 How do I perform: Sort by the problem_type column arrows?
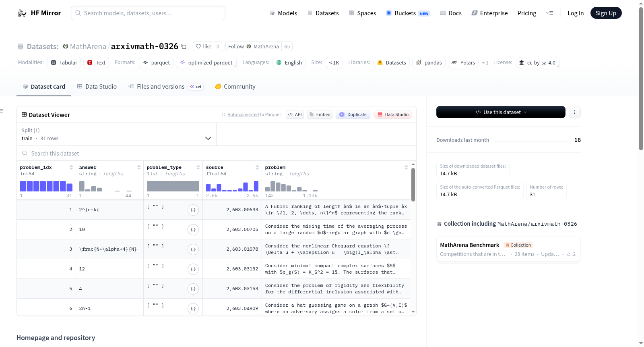pyautogui.click(x=198, y=167)
